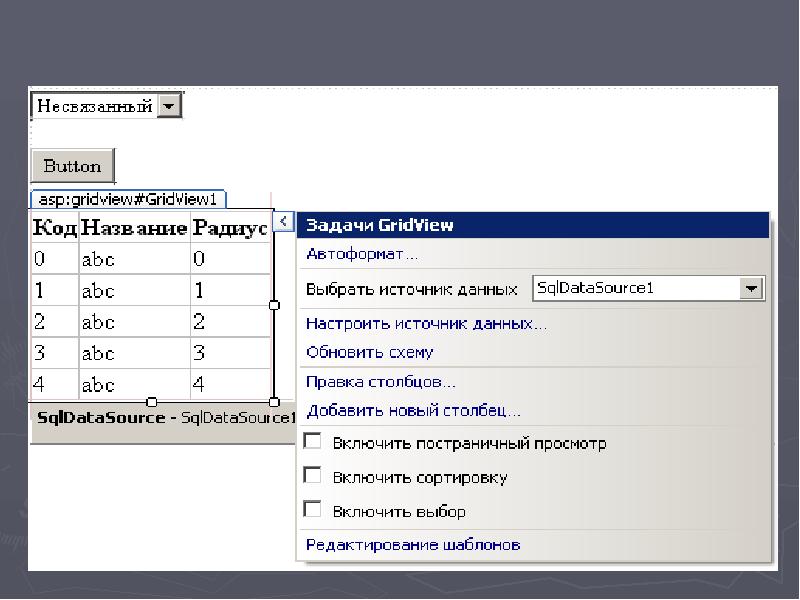Click Добавить новый столбец link
The height and width of the screenshot is (600, 800).
[x=413, y=410]
